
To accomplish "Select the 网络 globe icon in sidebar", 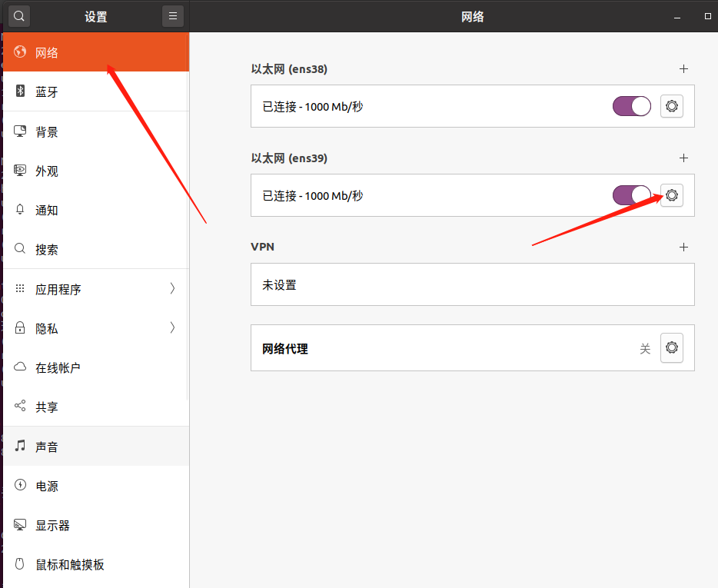I will point(20,51).
